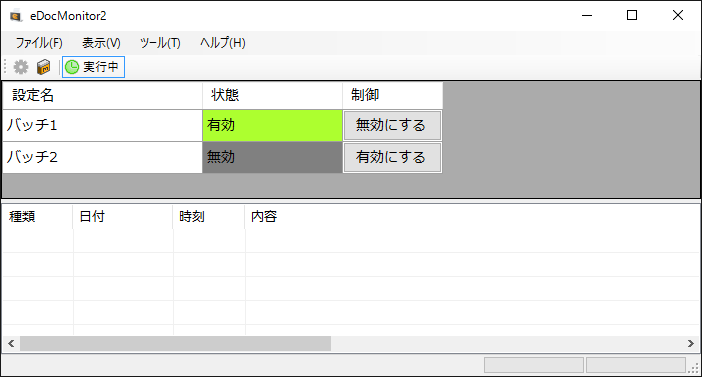
Task: Click the toolbar drag grip handle
Action: [5, 67]
